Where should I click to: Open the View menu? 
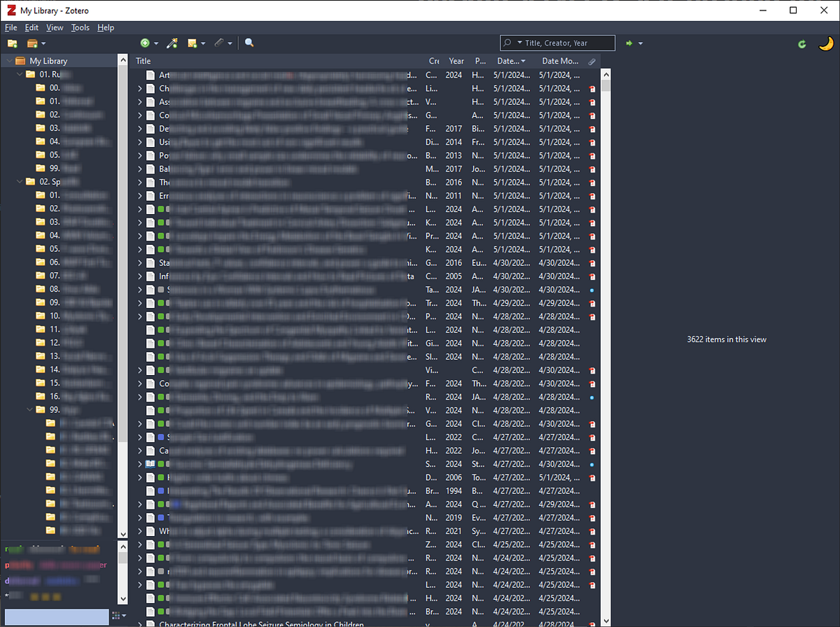click(x=55, y=27)
